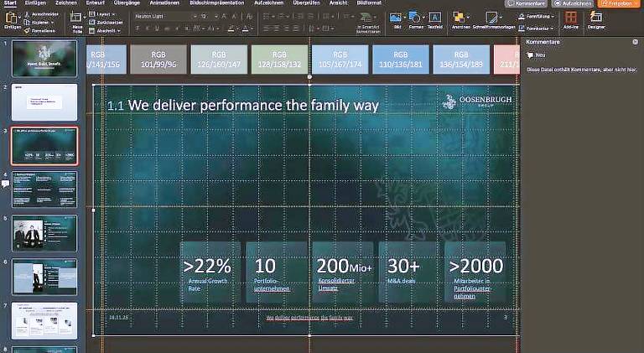Click the clear formatting icon
The width and height of the screenshot is (644, 353).
point(249,17)
